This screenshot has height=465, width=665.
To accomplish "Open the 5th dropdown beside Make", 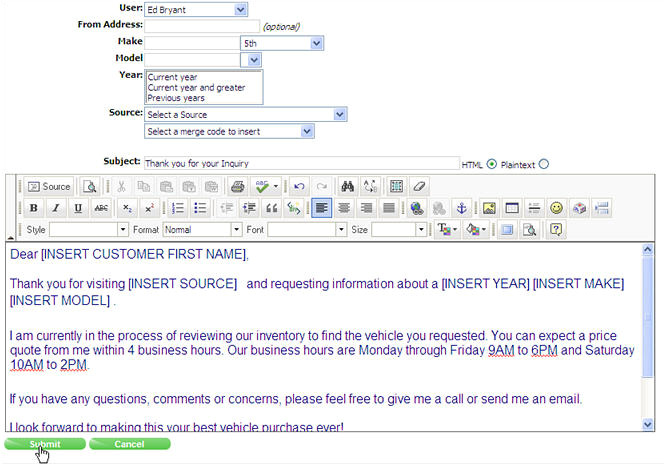I will pyautogui.click(x=282, y=43).
